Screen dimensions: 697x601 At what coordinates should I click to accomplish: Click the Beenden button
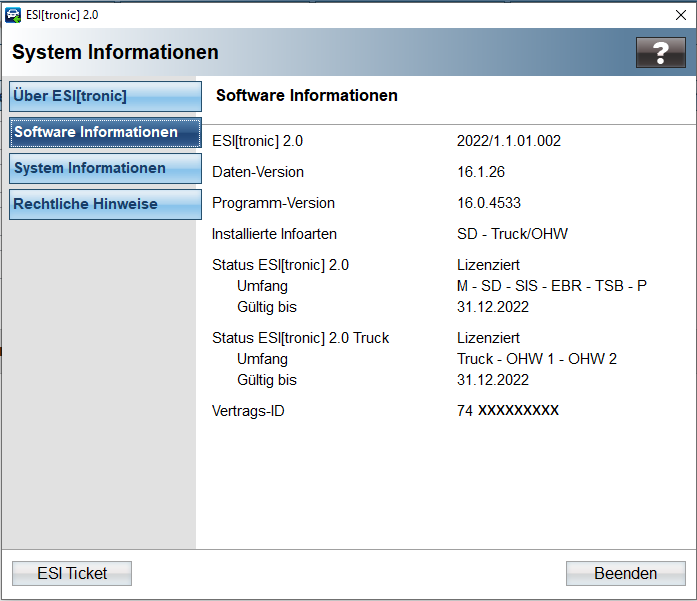625,573
